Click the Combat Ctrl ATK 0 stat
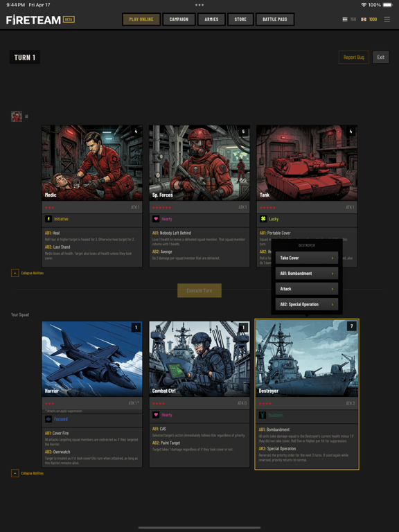Screen dimensions: 399x532 tap(242, 403)
